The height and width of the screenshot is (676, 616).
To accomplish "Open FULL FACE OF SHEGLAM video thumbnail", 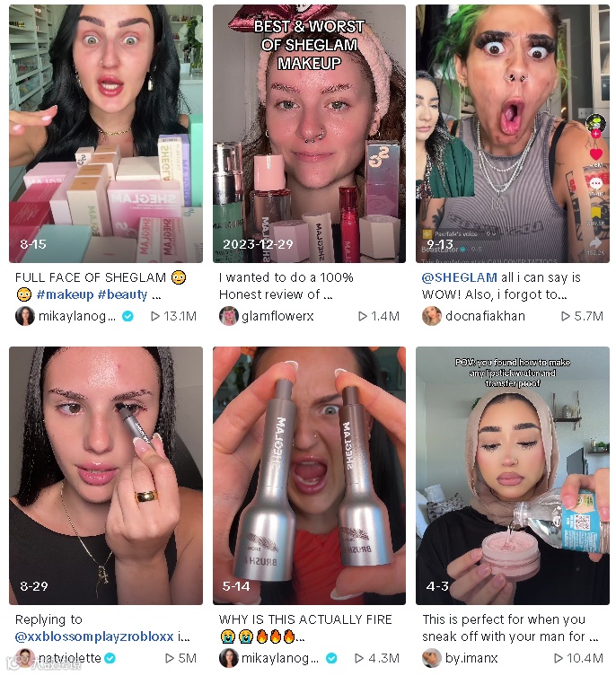I will pyautogui.click(x=106, y=134).
